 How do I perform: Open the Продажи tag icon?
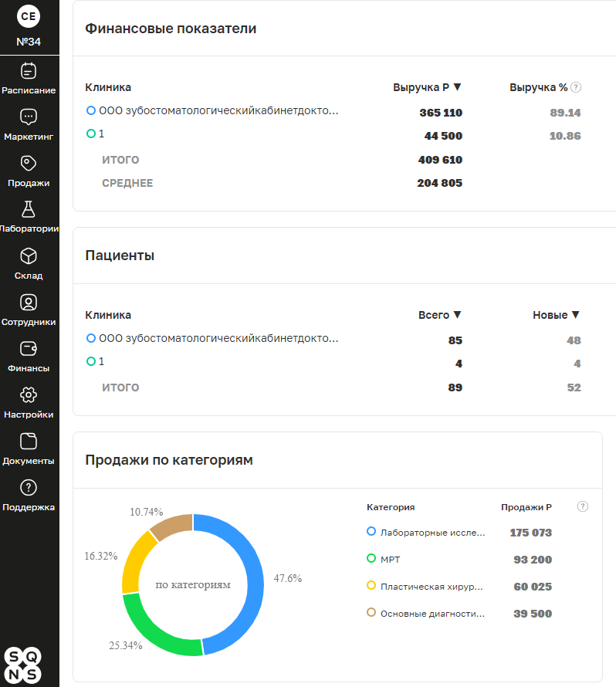(29, 164)
